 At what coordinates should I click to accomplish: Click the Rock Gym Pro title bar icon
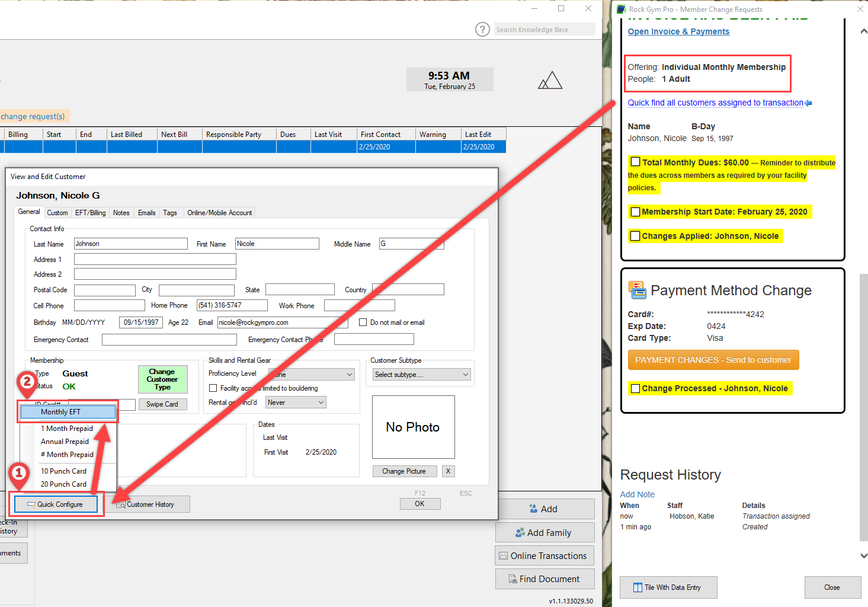pos(621,9)
